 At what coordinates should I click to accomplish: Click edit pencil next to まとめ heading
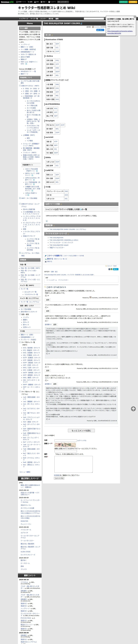tap(52, 35)
